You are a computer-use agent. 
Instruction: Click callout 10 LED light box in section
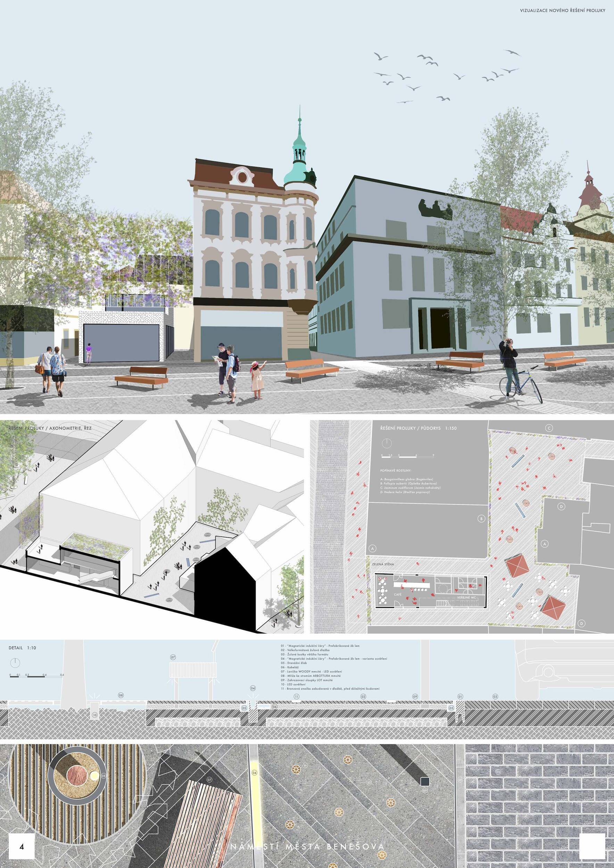coord(94,715)
